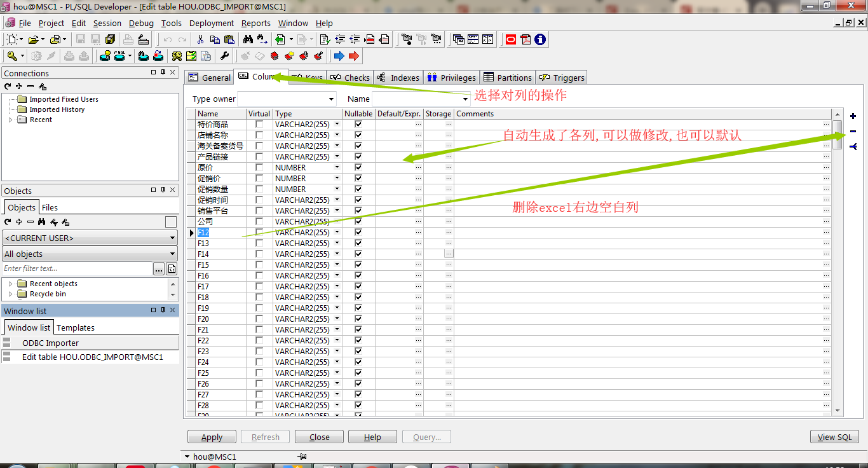Switch to the Indexes tab

(403, 77)
